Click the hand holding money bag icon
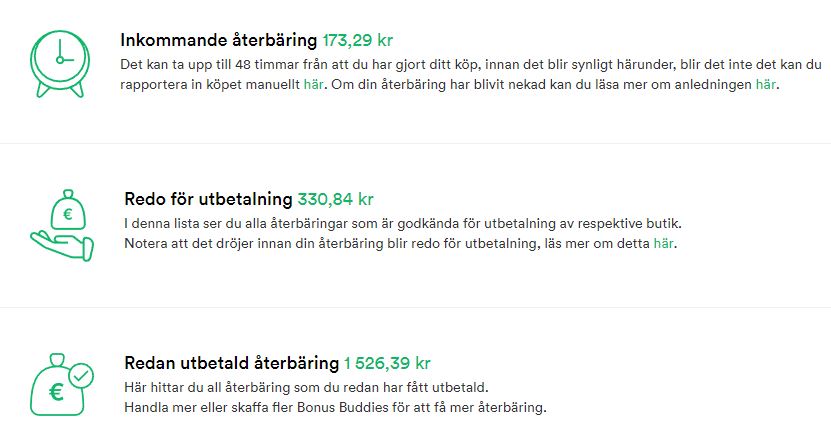Viewport: 831px width, 440px height. pyautogui.click(x=62, y=225)
